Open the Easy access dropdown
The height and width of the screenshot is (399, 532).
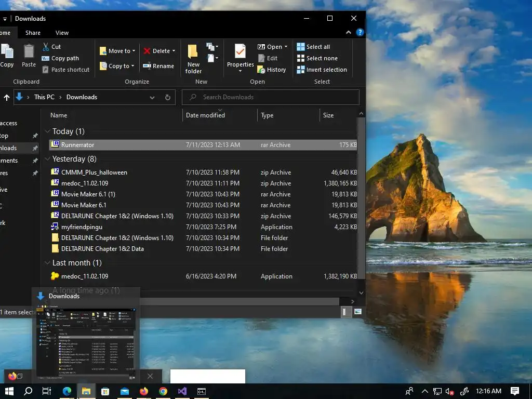click(212, 58)
